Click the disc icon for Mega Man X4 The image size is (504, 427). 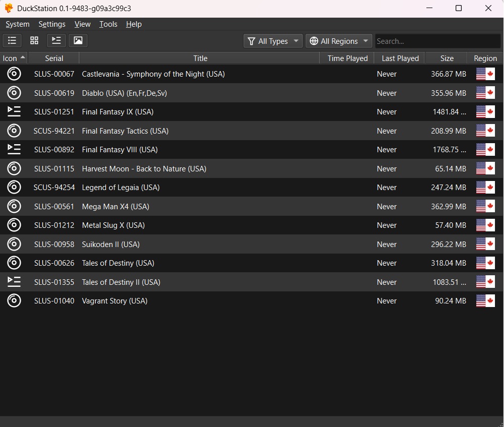coord(14,206)
